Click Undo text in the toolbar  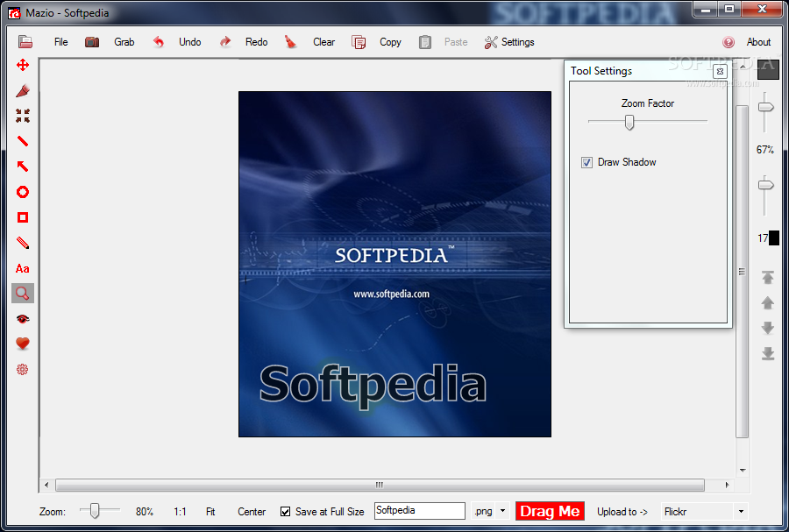(189, 42)
